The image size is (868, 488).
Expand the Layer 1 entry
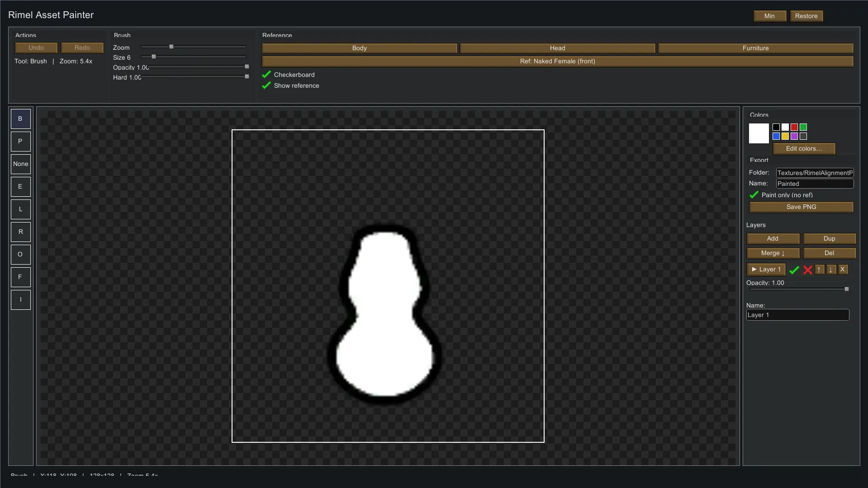(x=766, y=270)
